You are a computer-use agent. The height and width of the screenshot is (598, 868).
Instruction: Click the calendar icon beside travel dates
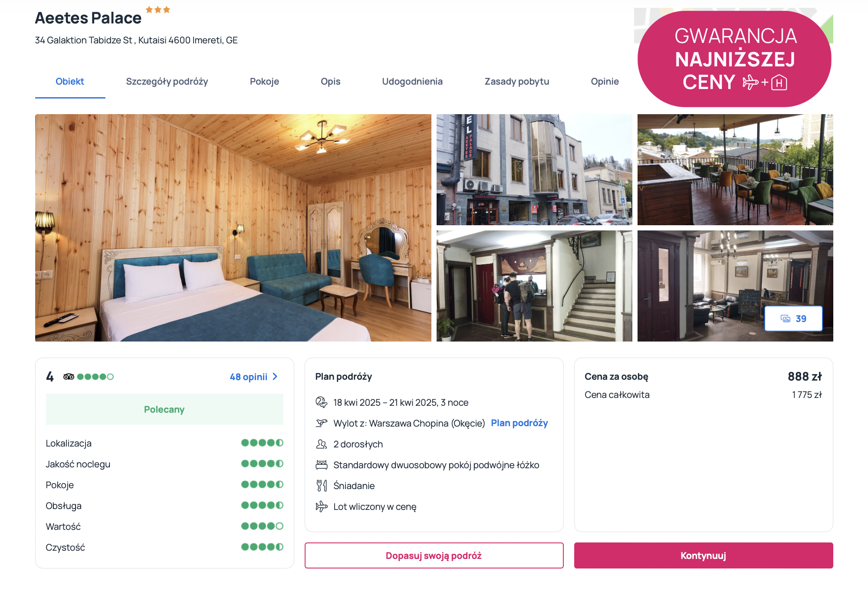click(x=321, y=402)
